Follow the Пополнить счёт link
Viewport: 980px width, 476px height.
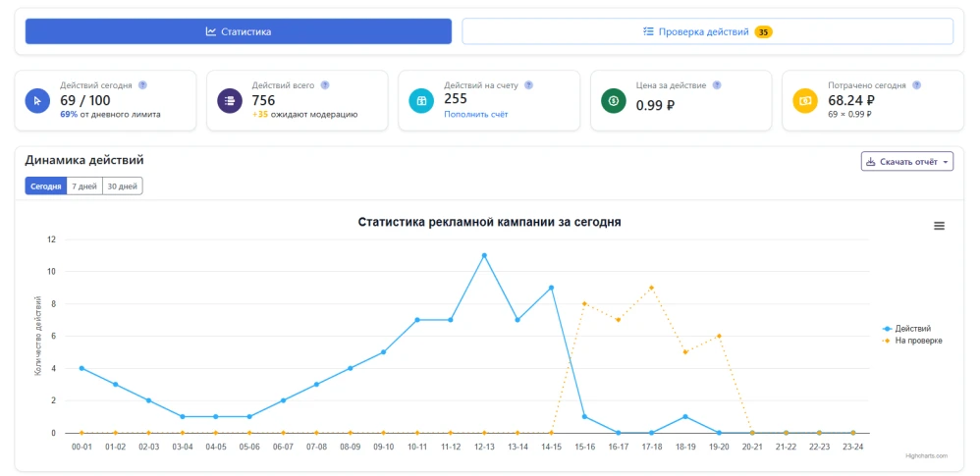(x=475, y=114)
